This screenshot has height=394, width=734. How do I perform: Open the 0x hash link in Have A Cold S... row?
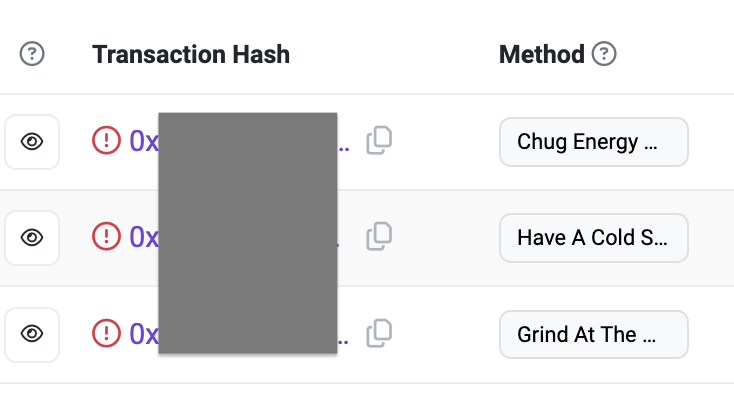[x=144, y=237]
